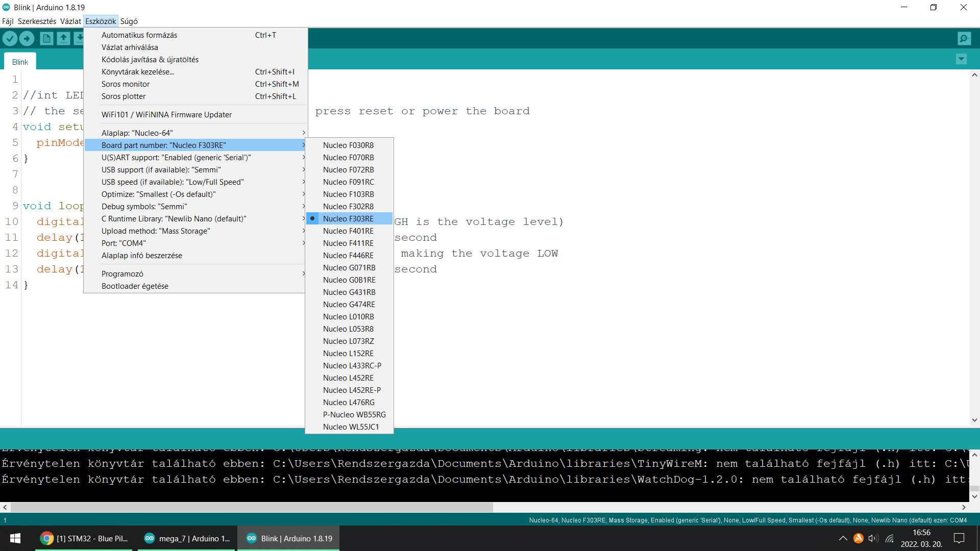Open the Serial Monitor magnifier icon
980x551 pixels.
[x=964, y=38]
